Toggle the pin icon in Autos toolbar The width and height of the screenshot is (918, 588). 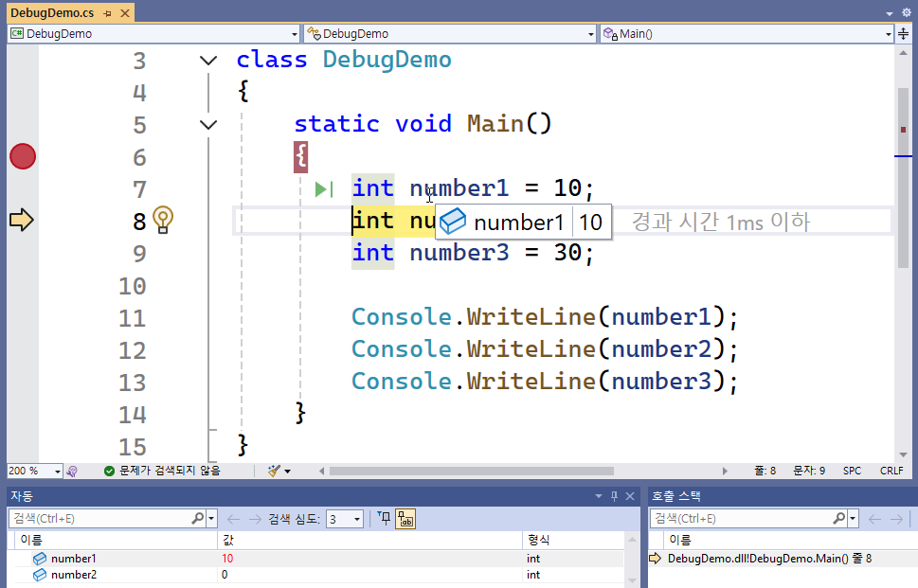[x=384, y=518]
